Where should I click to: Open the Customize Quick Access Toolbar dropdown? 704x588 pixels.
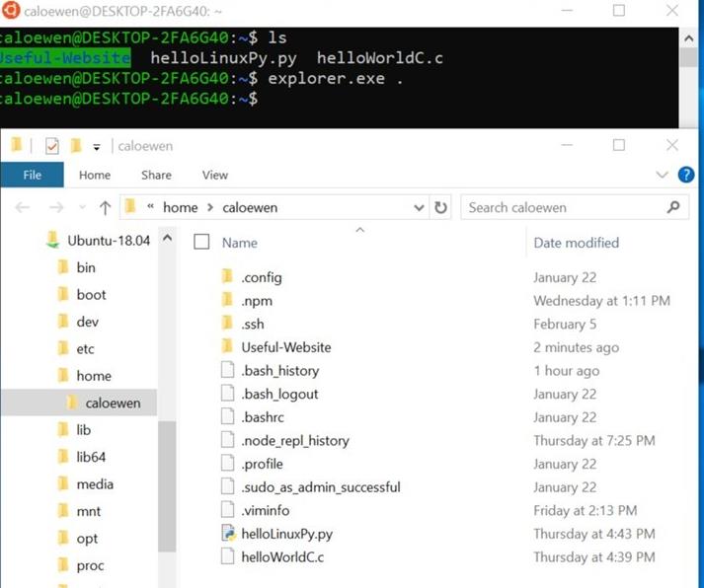pyautogui.click(x=97, y=147)
